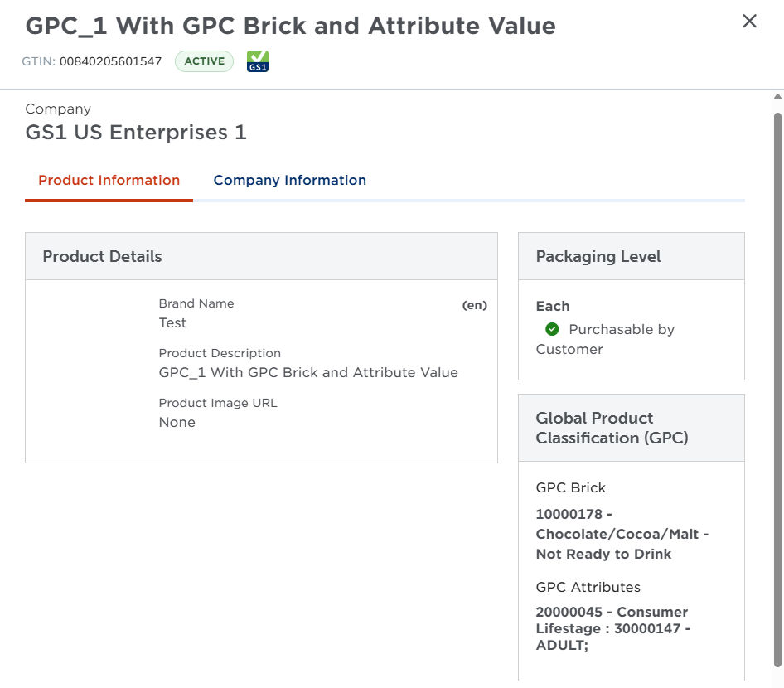Click the company name GS1 US Enterprises 1
Screen dimensions: 784x688
point(136,133)
